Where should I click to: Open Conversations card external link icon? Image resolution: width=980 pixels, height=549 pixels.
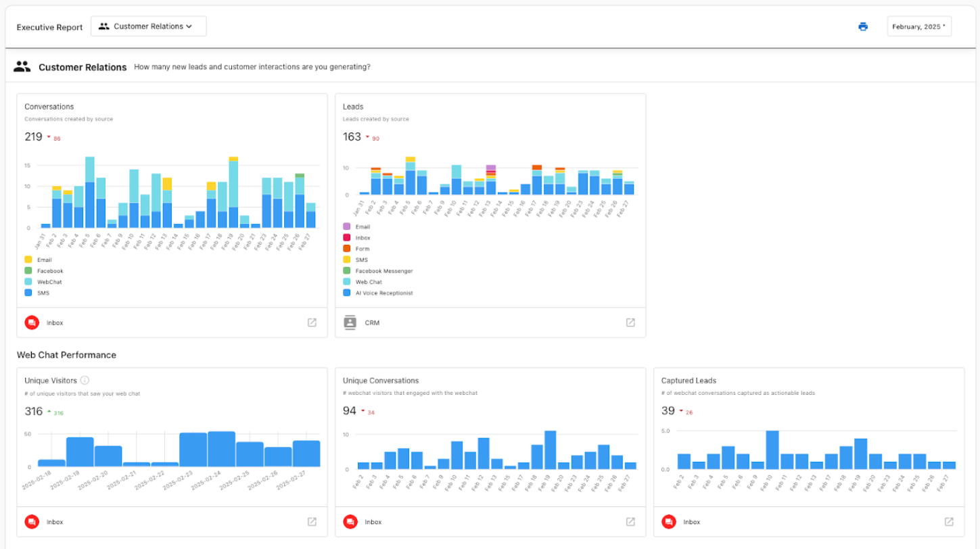(x=312, y=323)
